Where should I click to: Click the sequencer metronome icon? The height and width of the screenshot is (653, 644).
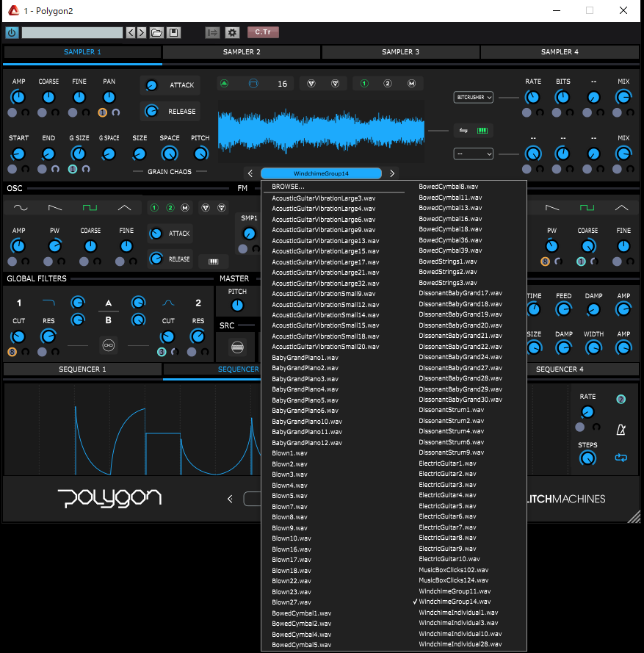(x=621, y=430)
